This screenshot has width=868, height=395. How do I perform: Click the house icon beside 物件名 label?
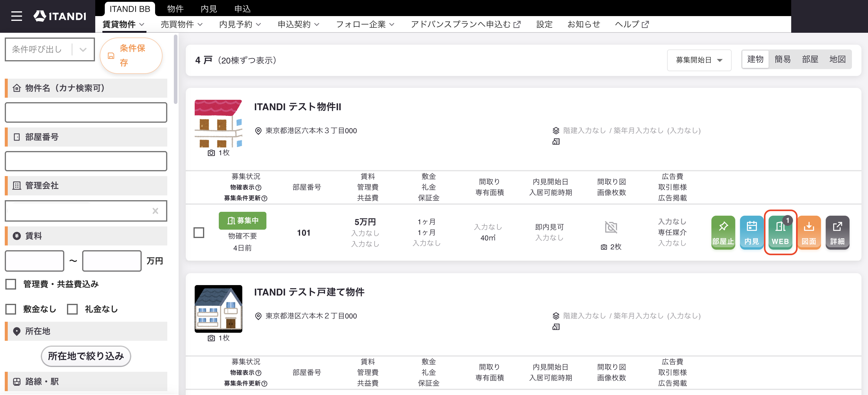16,88
